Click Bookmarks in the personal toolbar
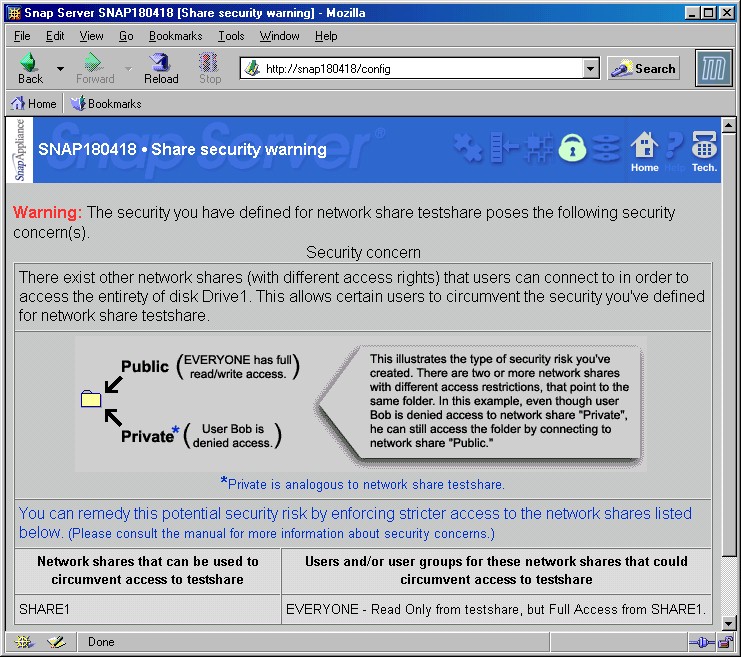The width and height of the screenshot is (741, 657). tap(106, 104)
